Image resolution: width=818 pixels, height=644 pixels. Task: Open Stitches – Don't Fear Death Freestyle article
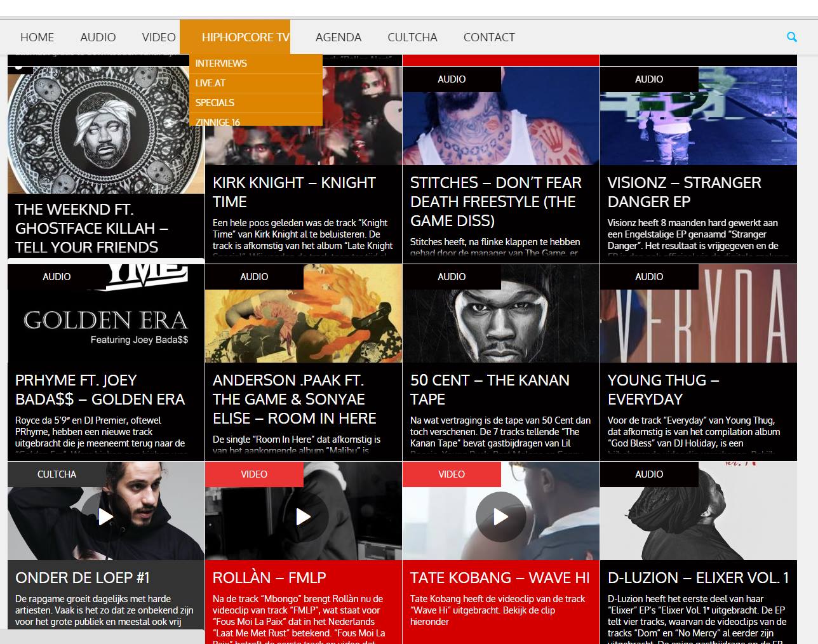pos(496,201)
